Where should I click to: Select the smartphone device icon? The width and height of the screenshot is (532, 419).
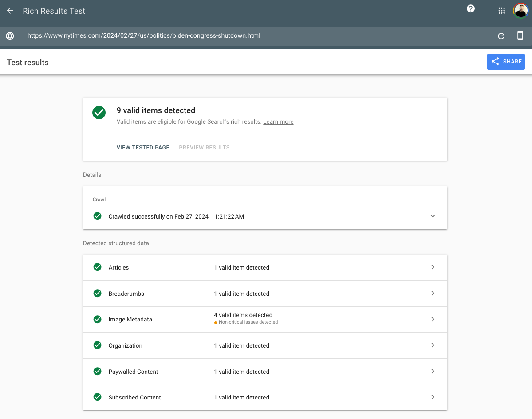[x=520, y=36]
